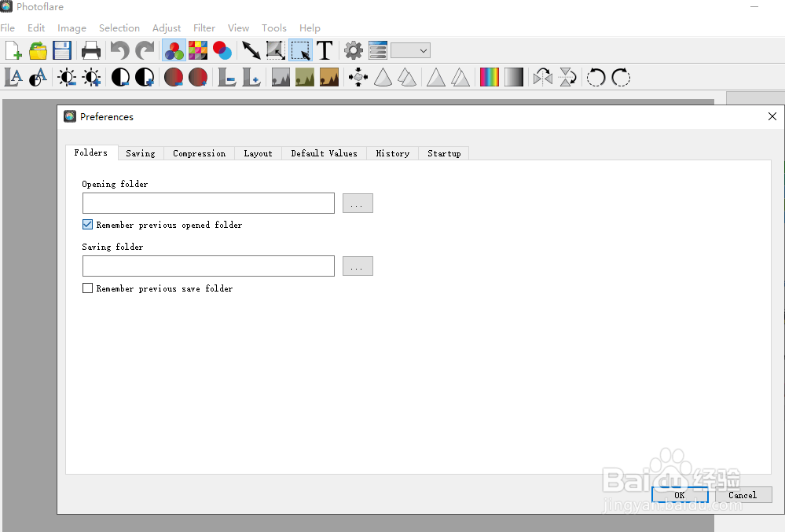Switch to the Layout tab
The image size is (785, 532).
(258, 153)
